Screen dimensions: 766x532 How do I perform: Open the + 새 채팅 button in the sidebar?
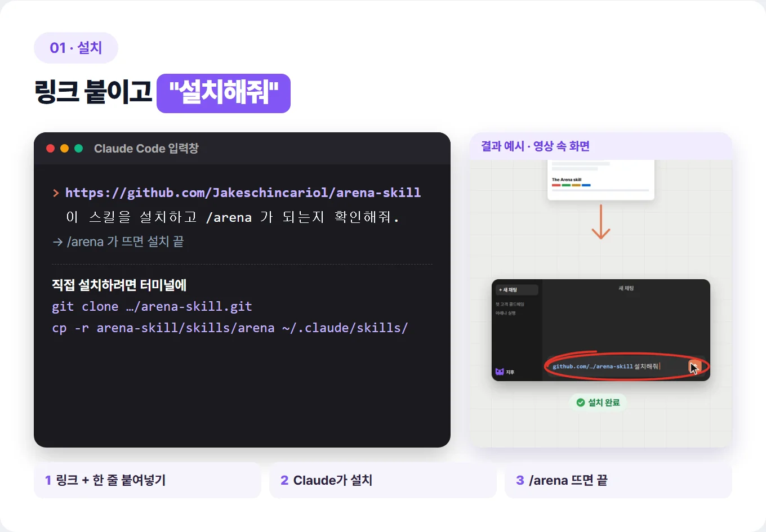tap(517, 290)
